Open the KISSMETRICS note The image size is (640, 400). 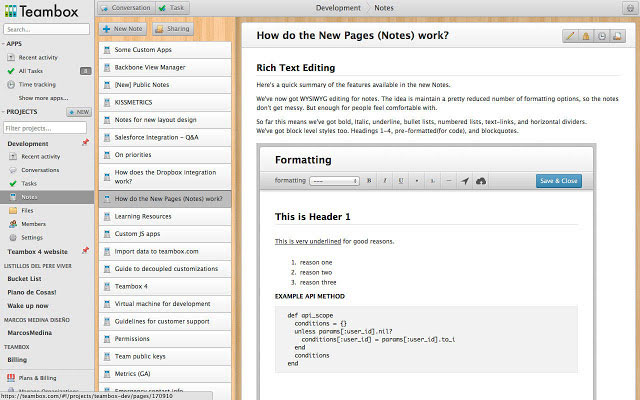coord(165,102)
